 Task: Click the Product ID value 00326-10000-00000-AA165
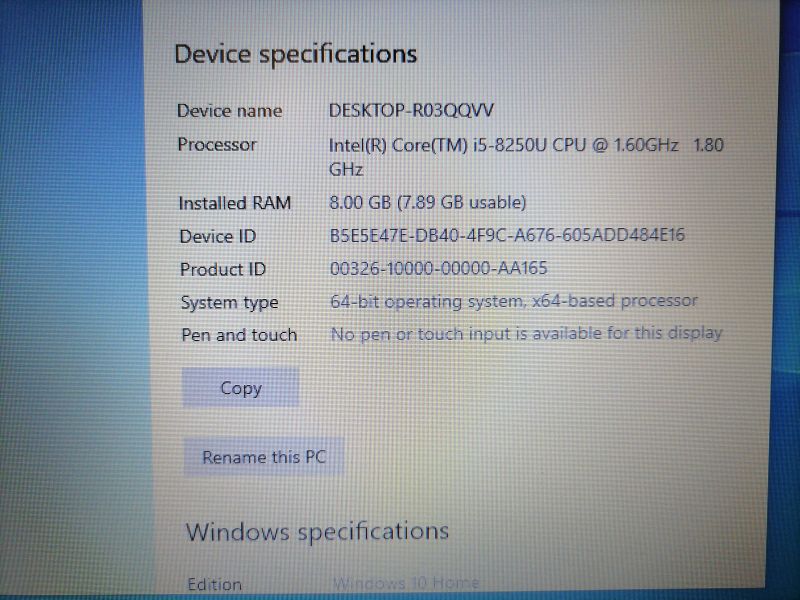click(439, 268)
